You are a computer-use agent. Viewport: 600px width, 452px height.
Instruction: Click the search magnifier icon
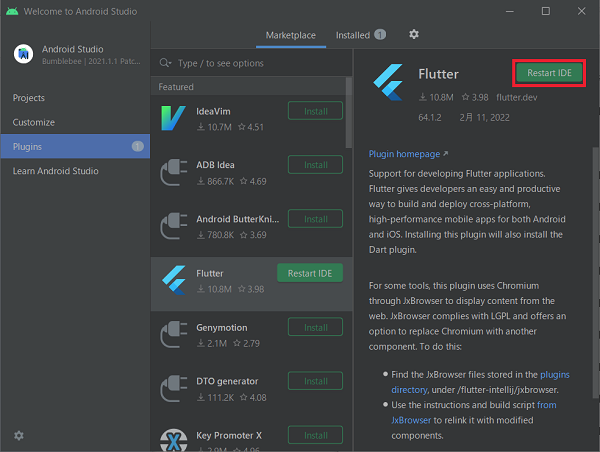(x=165, y=63)
